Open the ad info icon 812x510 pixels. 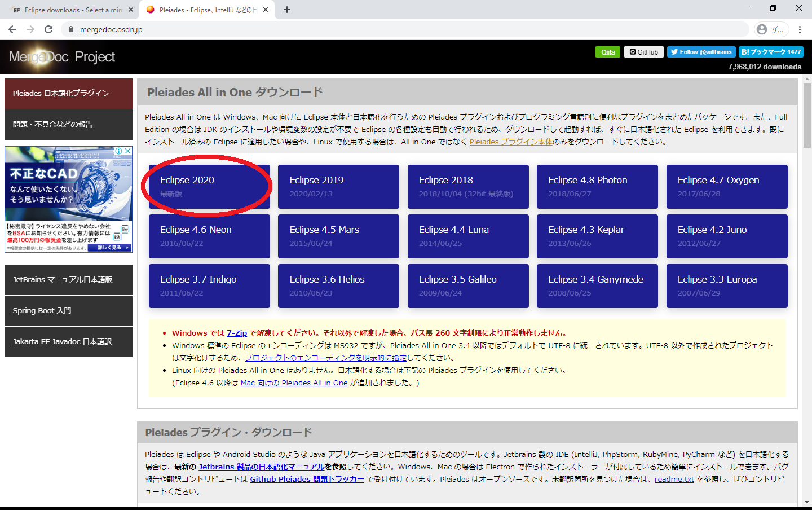click(x=119, y=151)
